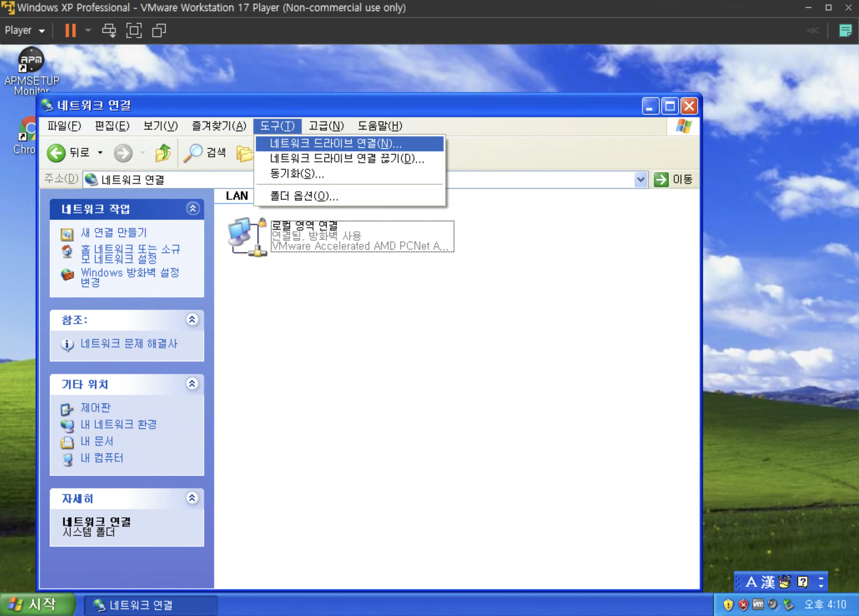Image resolution: width=859 pixels, height=616 pixels.
Task: Enter VMware full screen mode icon
Action: click(x=134, y=30)
